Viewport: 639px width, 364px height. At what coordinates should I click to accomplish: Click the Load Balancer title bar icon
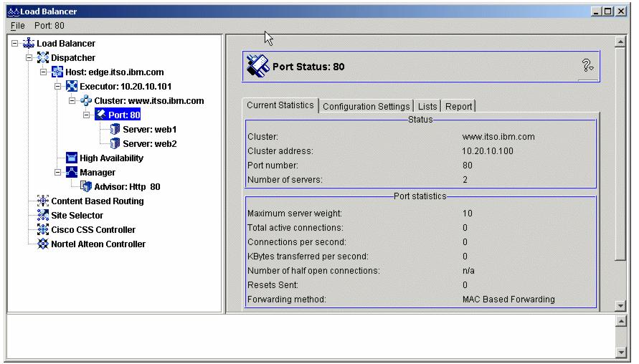[14, 11]
